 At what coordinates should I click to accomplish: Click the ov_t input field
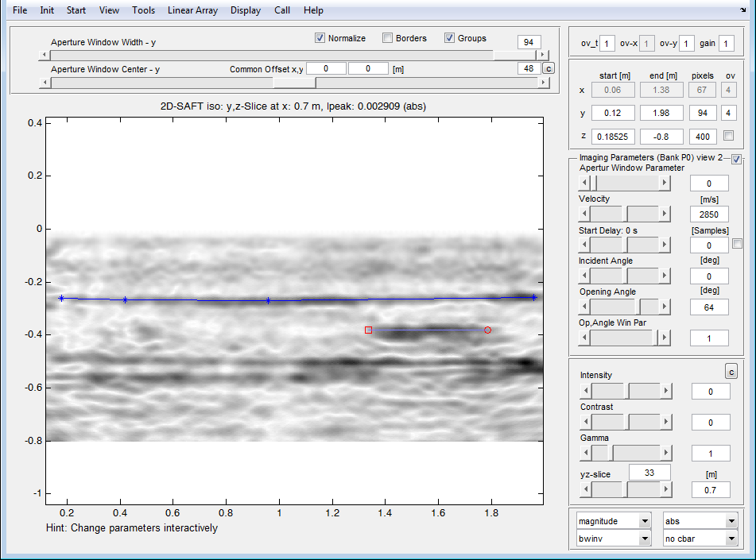click(x=607, y=44)
